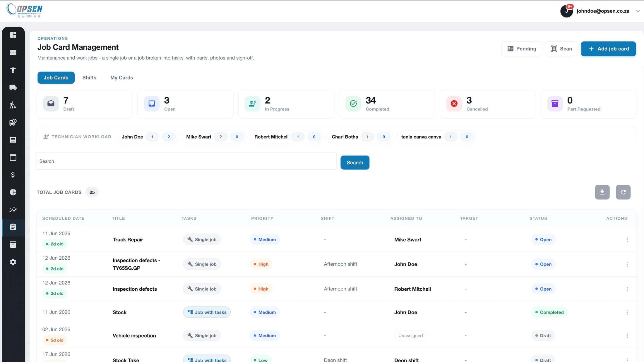The width and height of the screenshot is (644, 362).
Task: Click the Search input field
Action: tap(186, 161)
